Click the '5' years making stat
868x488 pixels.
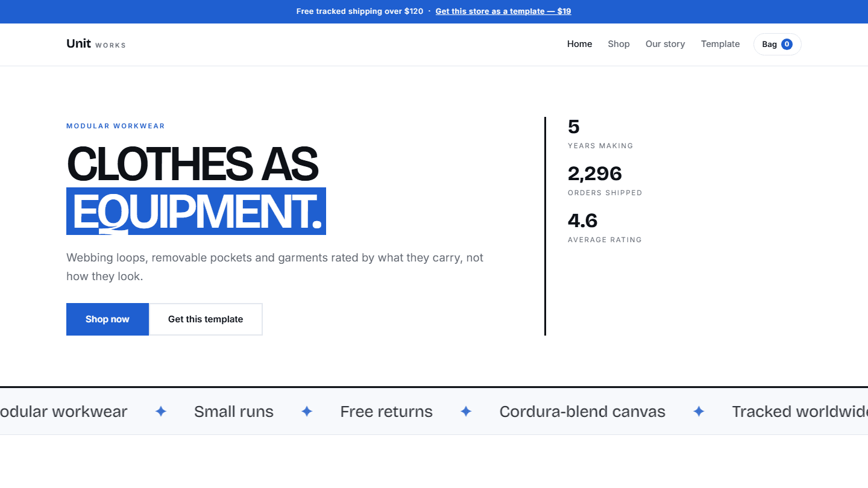pos(574,127)
